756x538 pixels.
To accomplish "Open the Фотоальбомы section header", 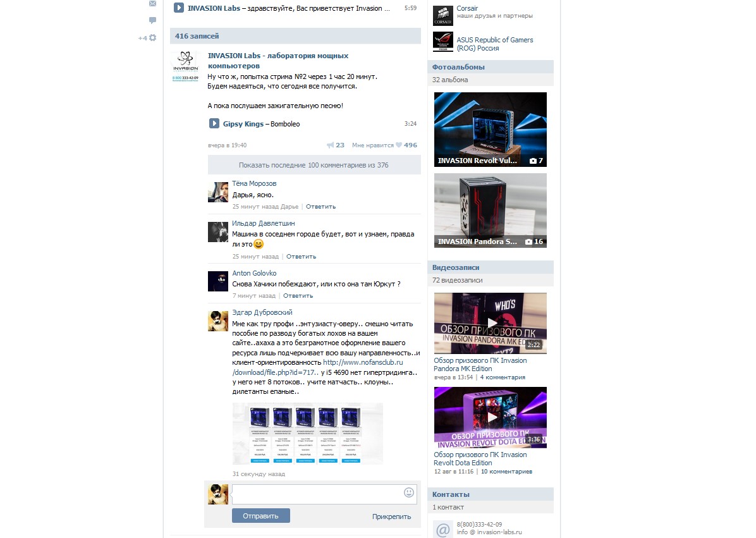I will point(459,67).
